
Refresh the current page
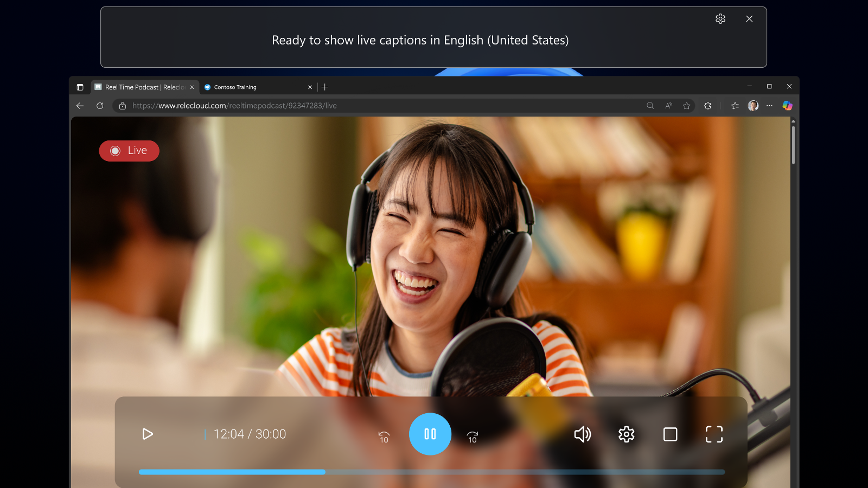(x=100, y=106)
